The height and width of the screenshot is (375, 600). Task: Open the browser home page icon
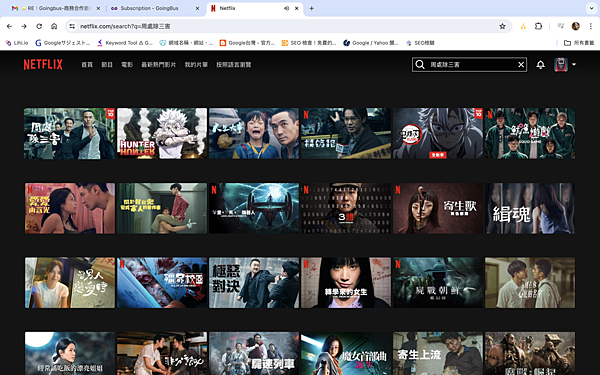(54, 26)
